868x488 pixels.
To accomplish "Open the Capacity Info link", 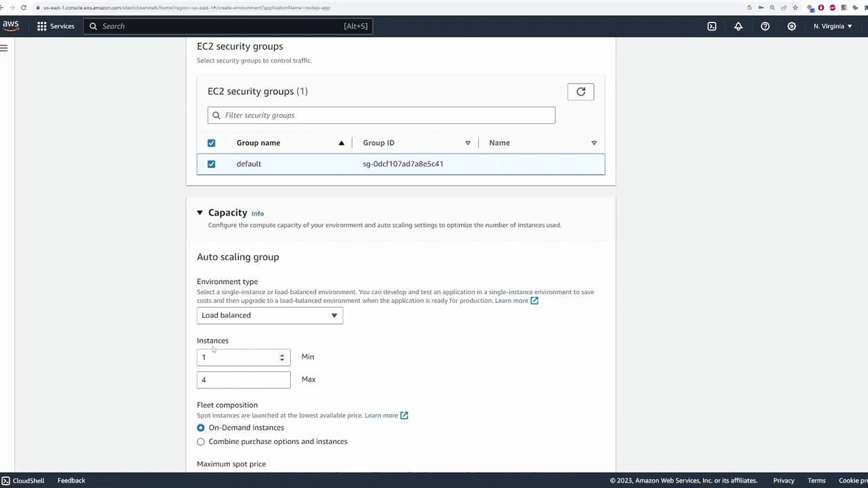I will click(x=258, y=213).
